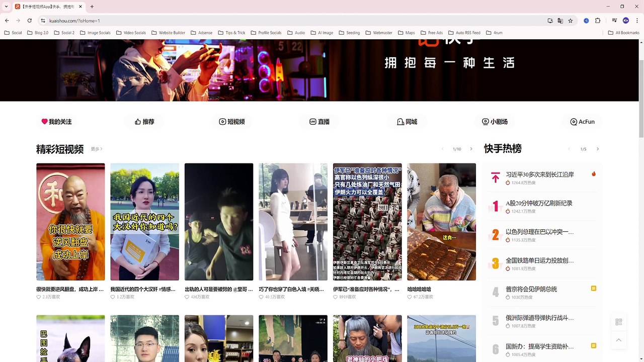Image resolution: width=644 pixels, height=362 pixels.
Task: Bookmark this page with the star
Action: tap(570, 21)
